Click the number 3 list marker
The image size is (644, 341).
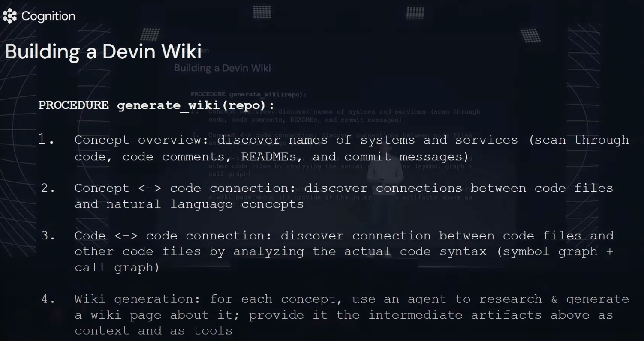[48, 236]
